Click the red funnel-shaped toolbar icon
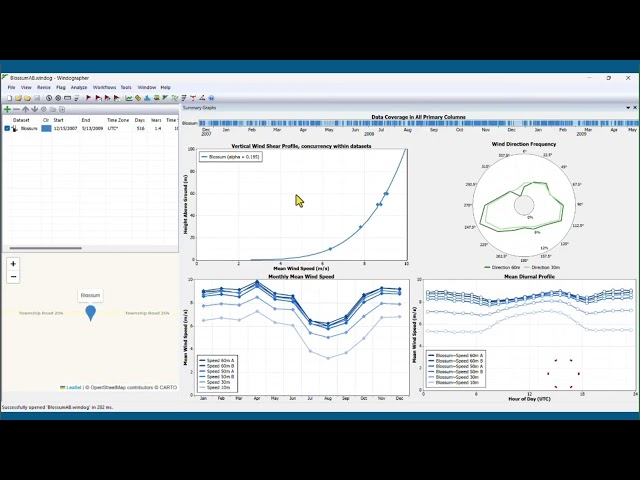This screenshot has height=480, width=640. [193, 98]
